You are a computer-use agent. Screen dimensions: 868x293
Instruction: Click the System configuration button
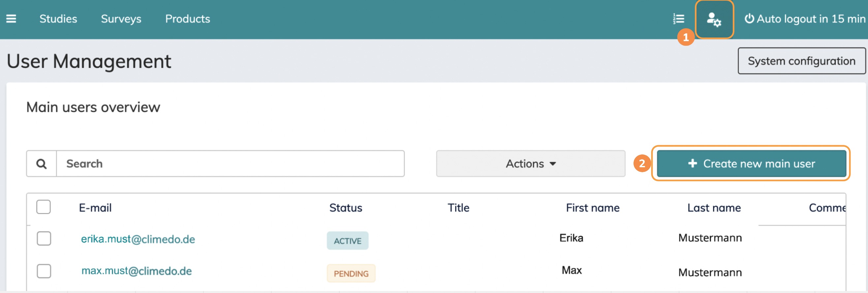point(801,61)
